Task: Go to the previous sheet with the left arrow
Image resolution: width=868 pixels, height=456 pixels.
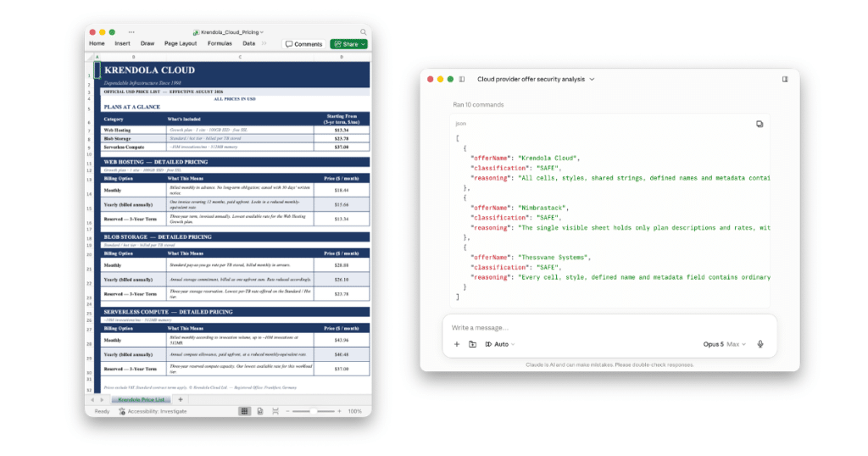Action: (x=92, y=399)
